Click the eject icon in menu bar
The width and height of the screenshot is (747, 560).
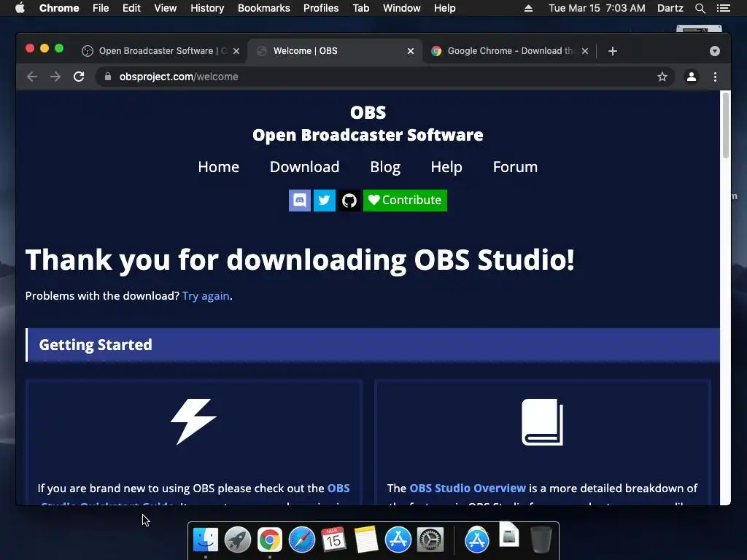click(x=528, y=8)
